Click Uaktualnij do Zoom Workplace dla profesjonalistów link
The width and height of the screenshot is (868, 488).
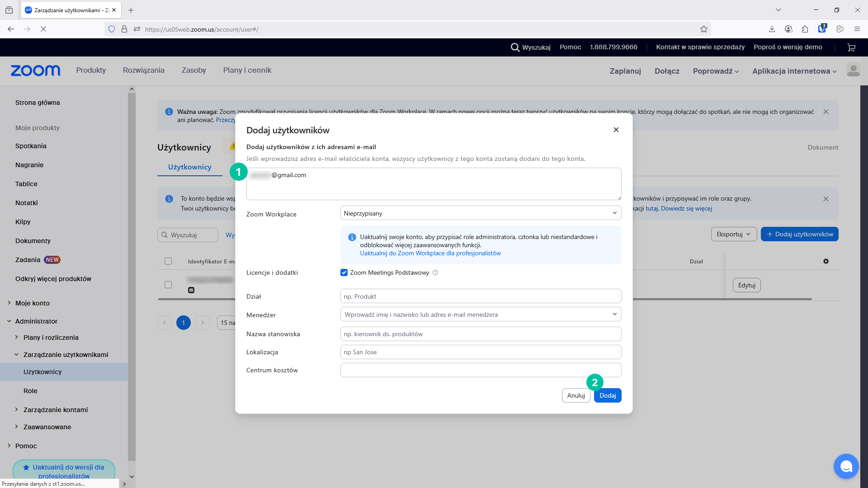click(x=430, y=253)
